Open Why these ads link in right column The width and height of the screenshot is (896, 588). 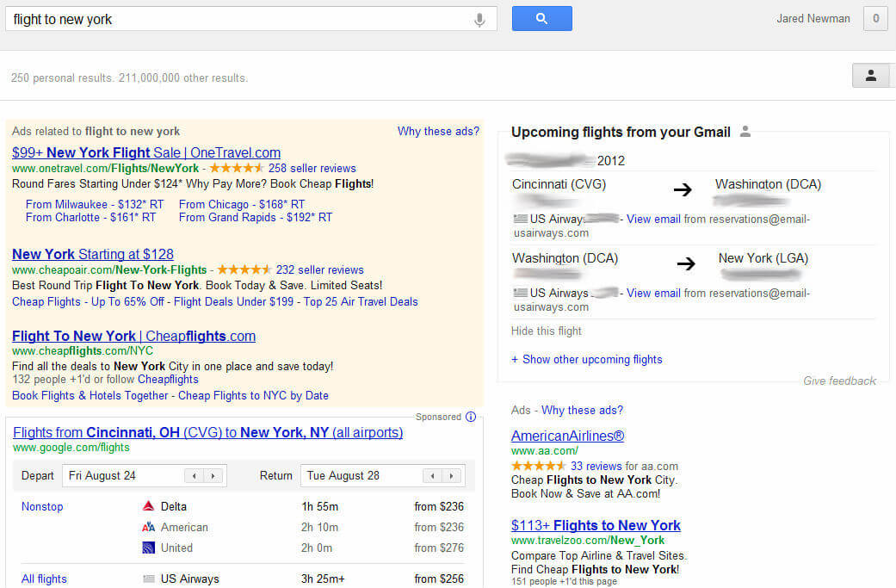[x=583, y=411]
